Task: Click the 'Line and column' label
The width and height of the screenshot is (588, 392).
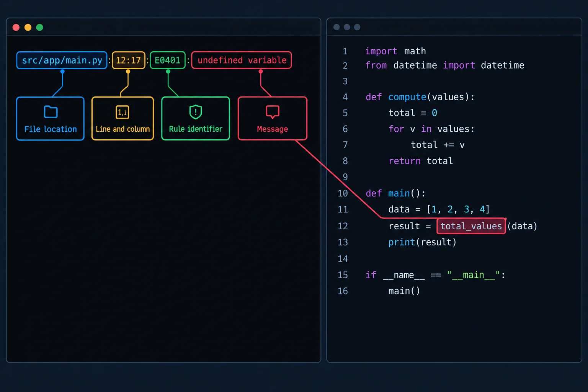Action: pos(122,129)
